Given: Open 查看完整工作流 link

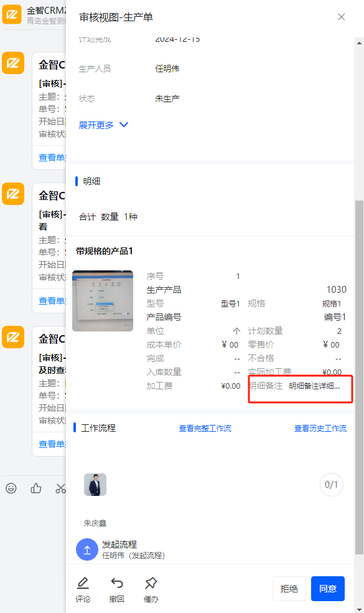Looking at the screenshot, I should [x=205, y=429].
